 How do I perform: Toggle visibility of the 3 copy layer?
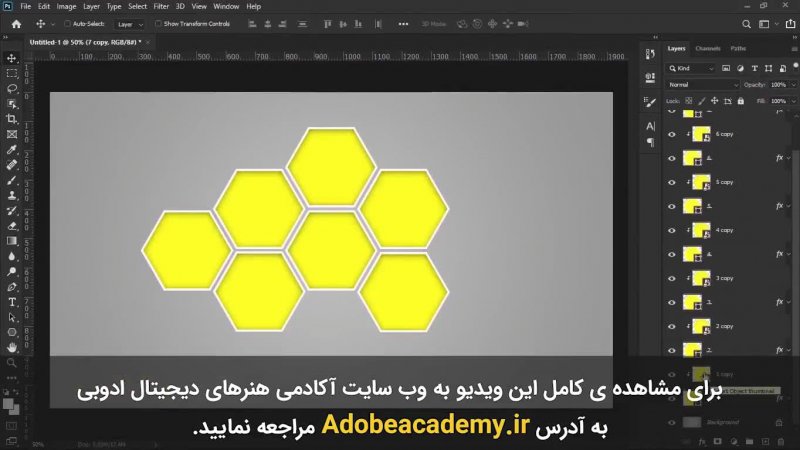672,277
